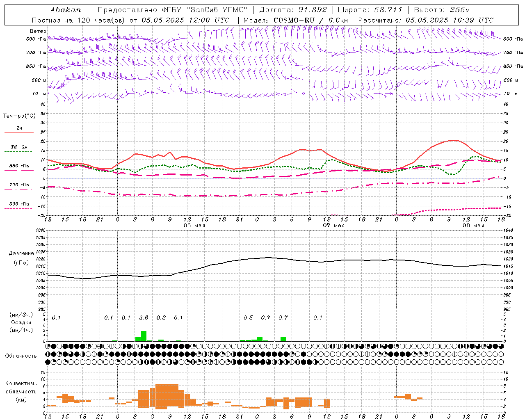Click the station name "Abakan" in the header
Viewport: 525px width, 420px height.
66,10
